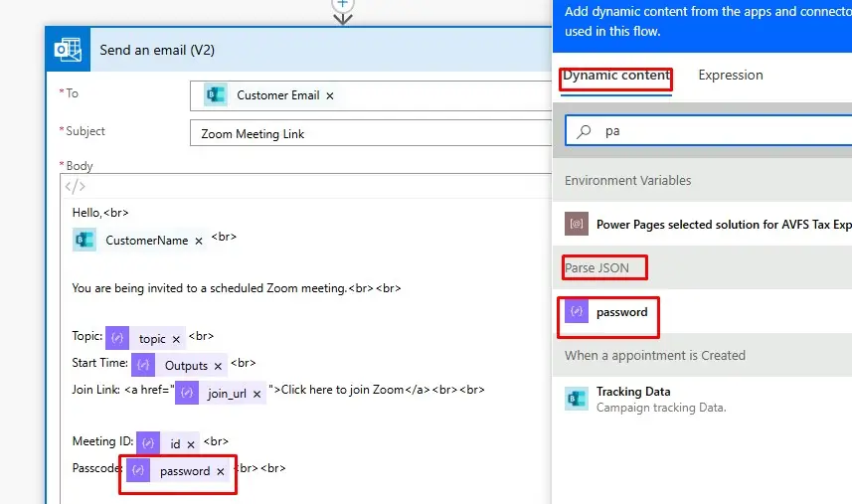Image resolution: width=852 pixels, height=504 pixels.
Task: Click the search magnifier icon in dynamic content
Action: tap(585, 130)
